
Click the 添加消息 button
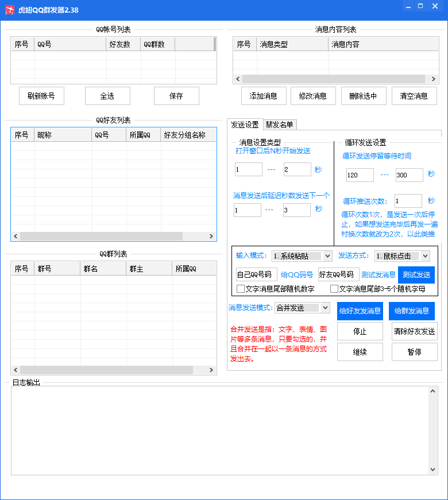pos(264,96)
